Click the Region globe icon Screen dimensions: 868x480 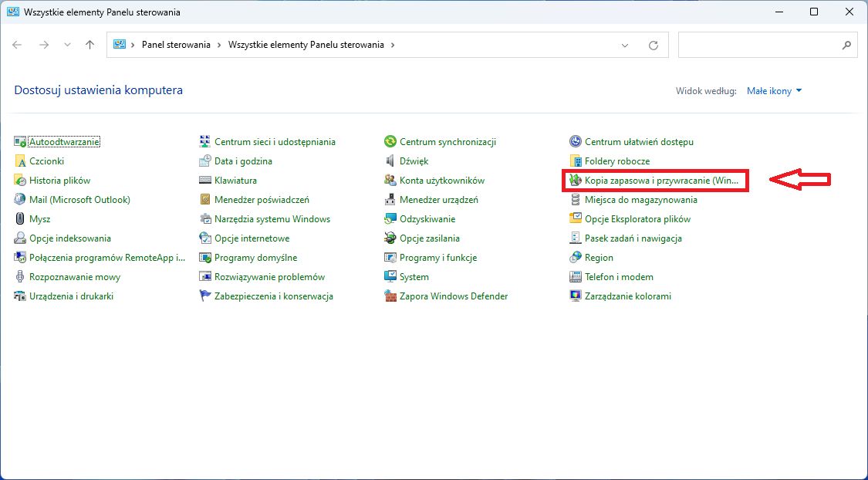pos(576,258)
